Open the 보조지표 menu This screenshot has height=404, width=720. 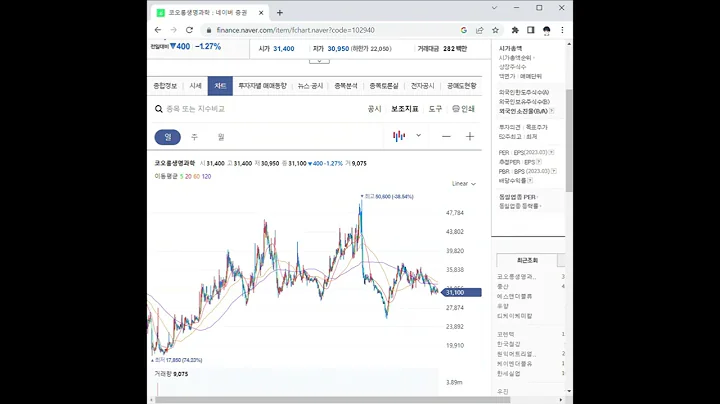405,109
